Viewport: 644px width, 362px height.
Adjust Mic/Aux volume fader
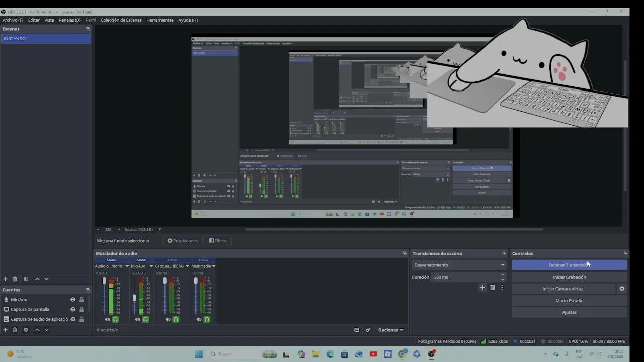tap(134, 298)
